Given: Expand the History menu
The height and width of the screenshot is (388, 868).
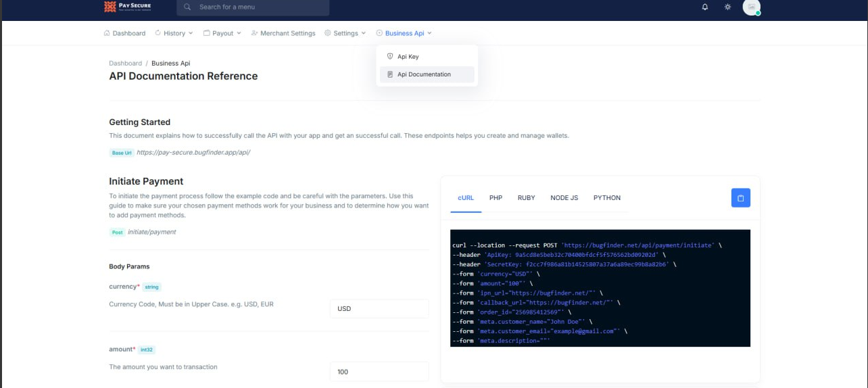Looking at the screenshot, I should pos(174,33).
